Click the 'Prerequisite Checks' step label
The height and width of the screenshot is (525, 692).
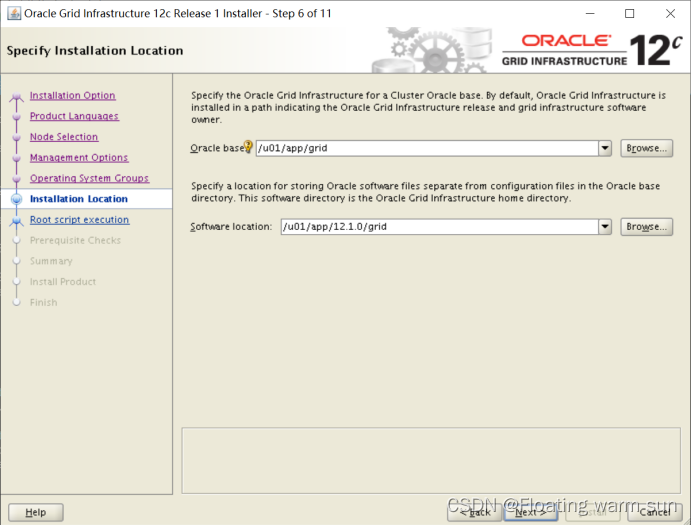[75, 240]
